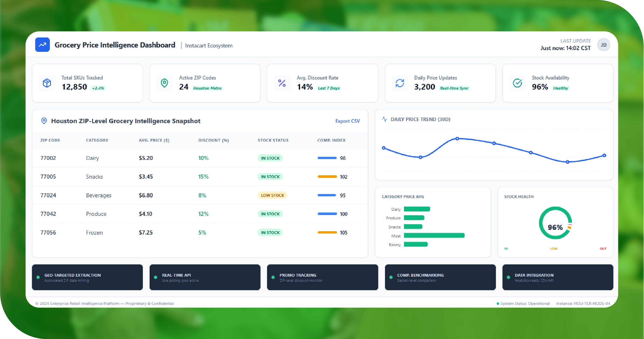
Task: Toggle the Real-Time API live sync indicator
Action: tap(156, 277)
